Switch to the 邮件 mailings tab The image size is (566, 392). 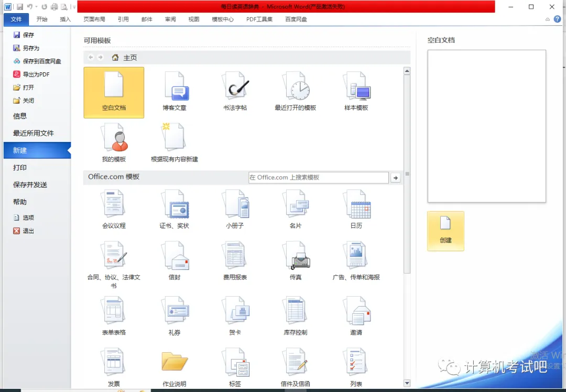pos(147,19)
